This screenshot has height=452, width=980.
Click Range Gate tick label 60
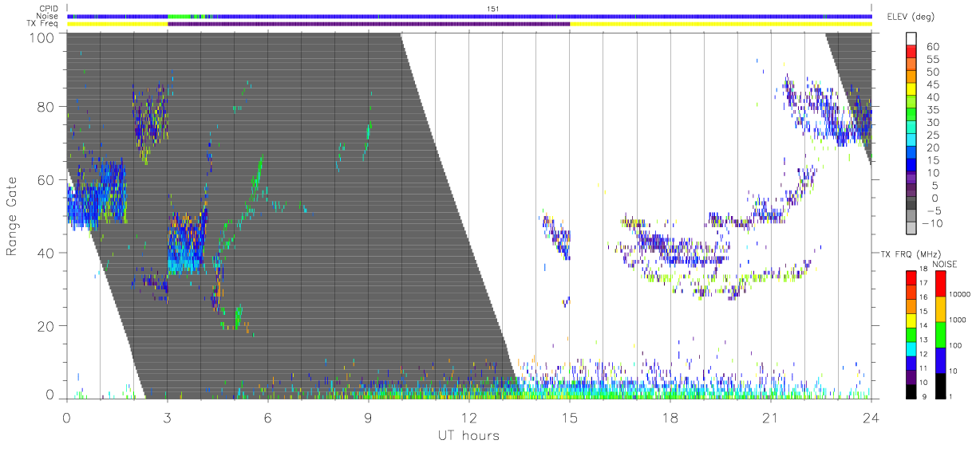pos(45,179)
